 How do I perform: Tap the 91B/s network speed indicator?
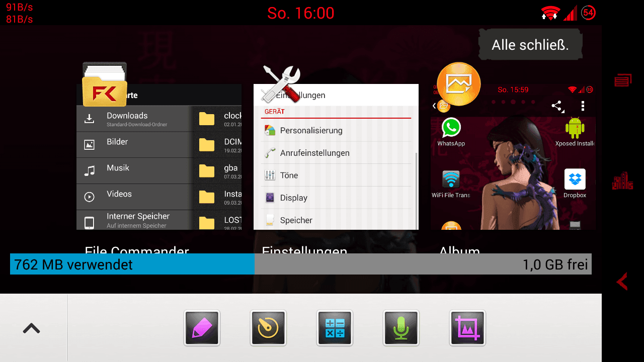coord(19,7)
